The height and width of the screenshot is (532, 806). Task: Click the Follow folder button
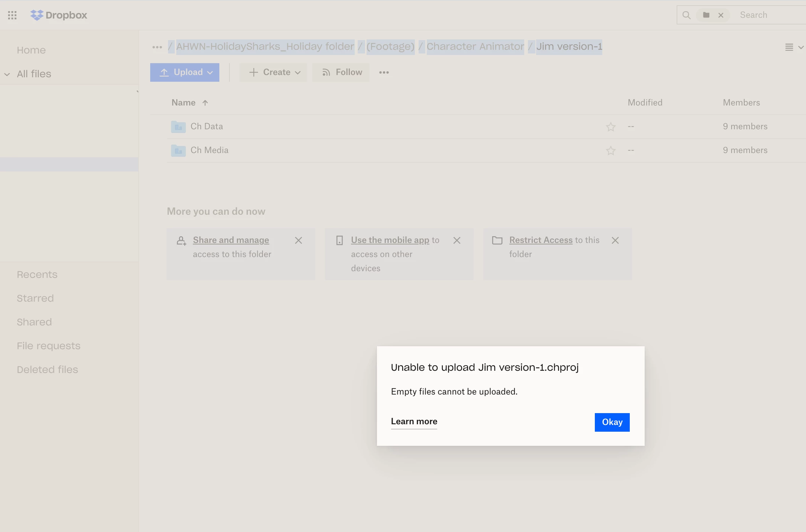click(341, 72)
